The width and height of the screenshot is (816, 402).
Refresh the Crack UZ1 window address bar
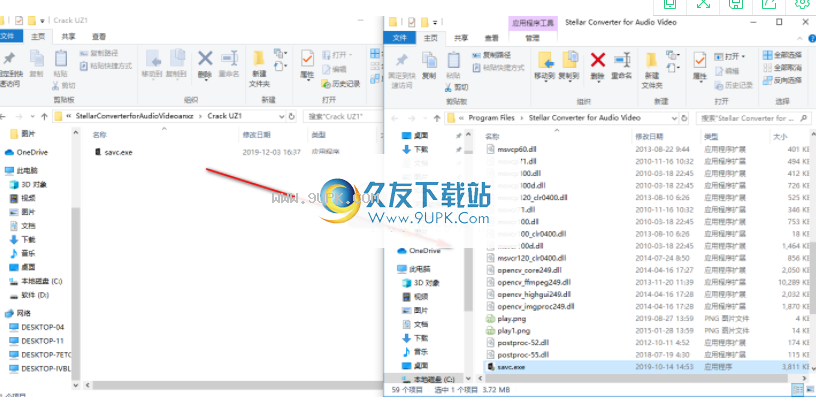(292, 117)
